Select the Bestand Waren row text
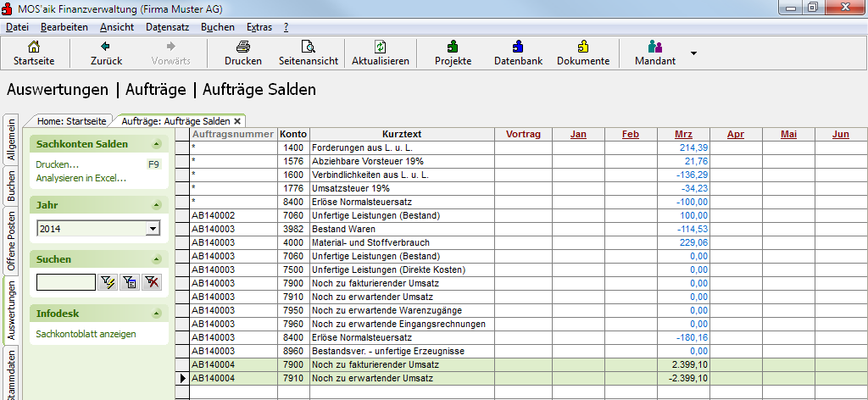This screenshot has width=868, height=400. tap(402, 229)
